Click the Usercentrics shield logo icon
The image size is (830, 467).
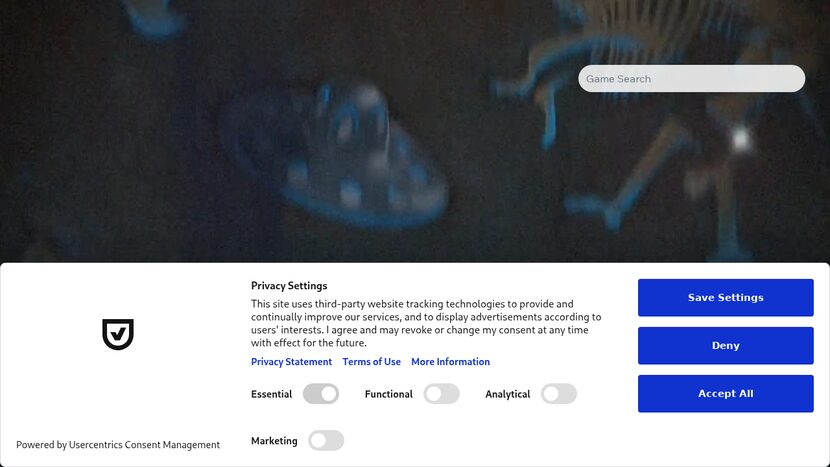click(x=118, y=334)
